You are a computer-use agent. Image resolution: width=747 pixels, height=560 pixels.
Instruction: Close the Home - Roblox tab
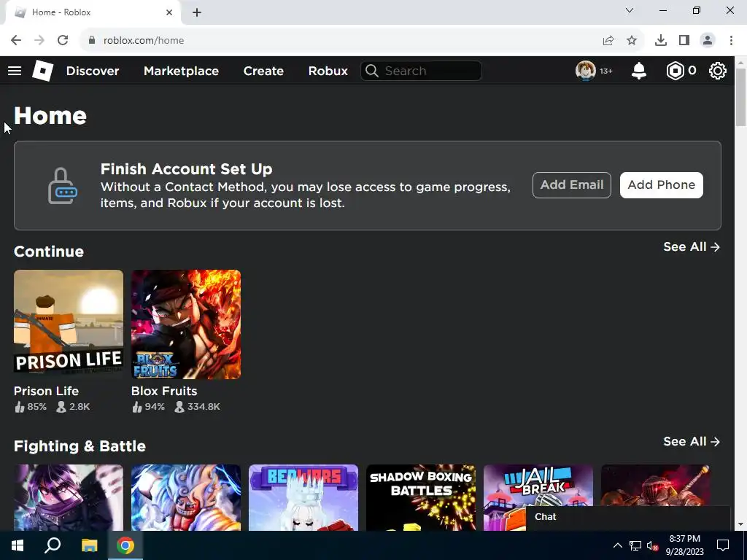169,12
